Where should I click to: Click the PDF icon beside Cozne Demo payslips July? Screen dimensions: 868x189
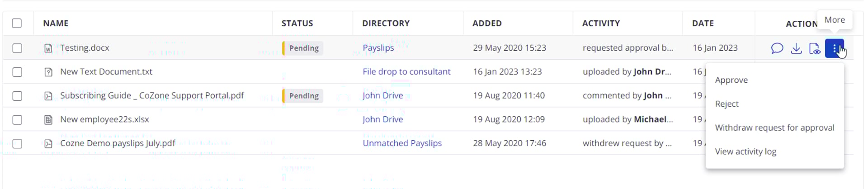point(48,144)
